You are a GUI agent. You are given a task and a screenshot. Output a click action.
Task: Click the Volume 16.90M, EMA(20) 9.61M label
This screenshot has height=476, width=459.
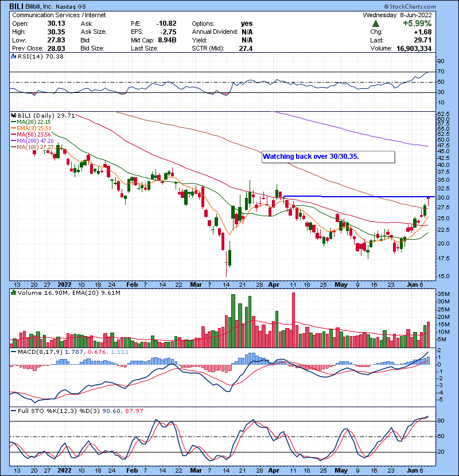tap(69, 292)
